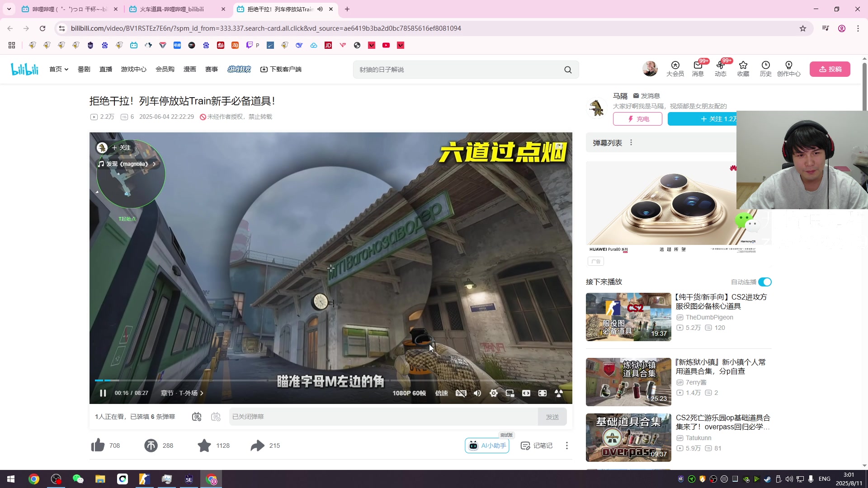Open the 1080P 60帧 quality menu

409,393
